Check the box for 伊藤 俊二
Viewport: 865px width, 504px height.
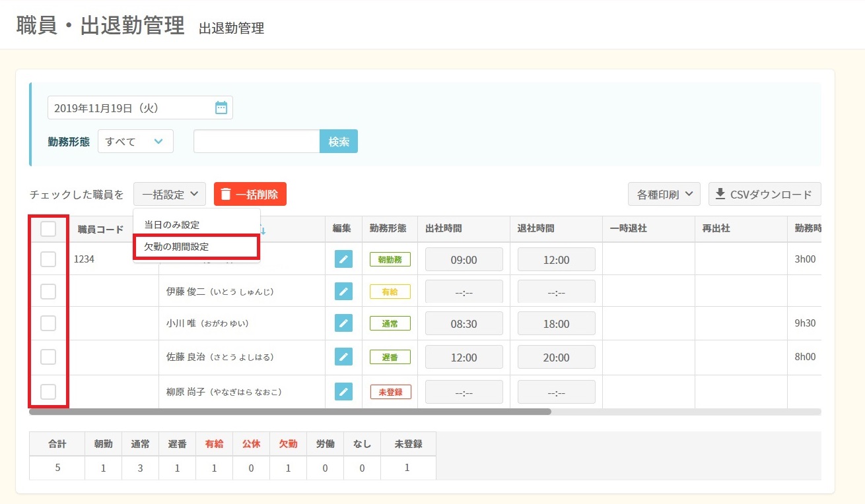point(48,291)
